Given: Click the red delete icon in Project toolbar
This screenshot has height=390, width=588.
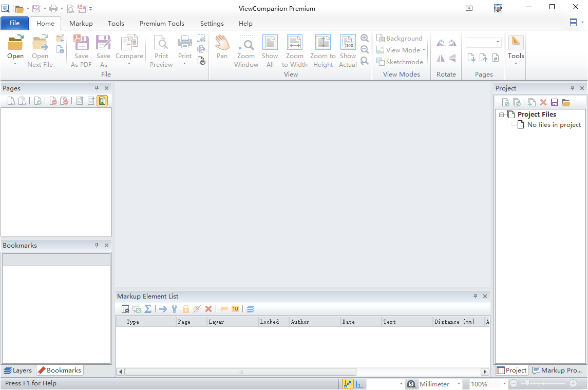Looking at the screenshot, I should point(543,102).
